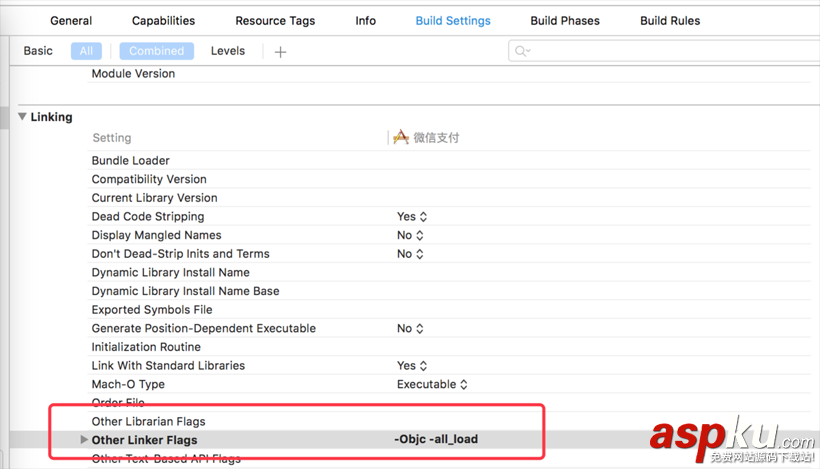Switch to Basic settings filter
Image resolution: width=820 pixels, height=469 pixels.
click(38, 51)
